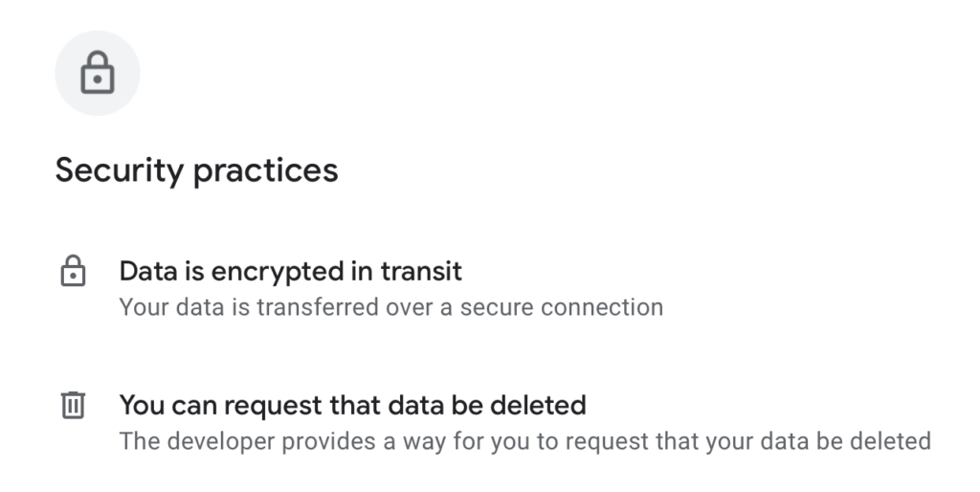Click the word "Security" in the heading
980x492 pixels.
[x=119, y=170]
